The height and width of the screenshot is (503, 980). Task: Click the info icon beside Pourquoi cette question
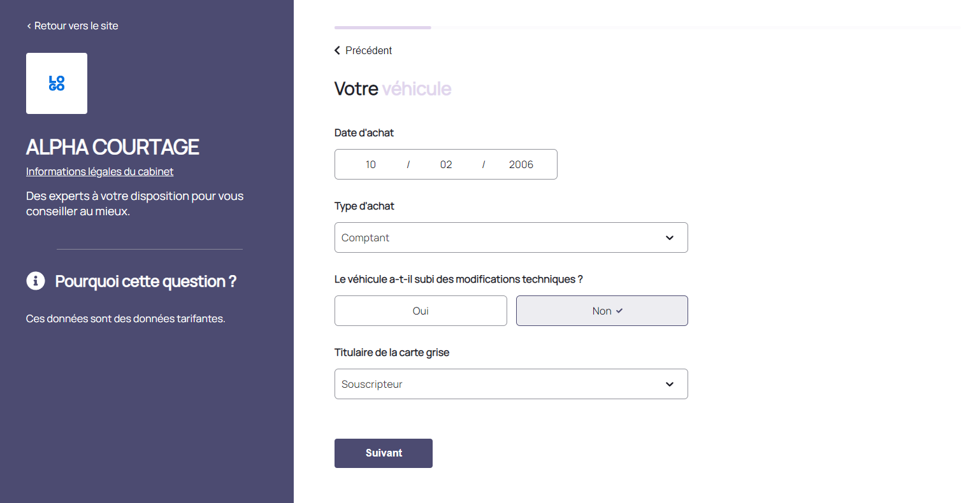click(x=36, y=281)
